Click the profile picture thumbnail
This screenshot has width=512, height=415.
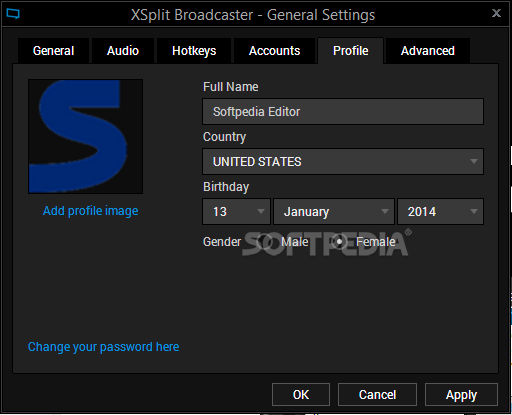(86, 136)
